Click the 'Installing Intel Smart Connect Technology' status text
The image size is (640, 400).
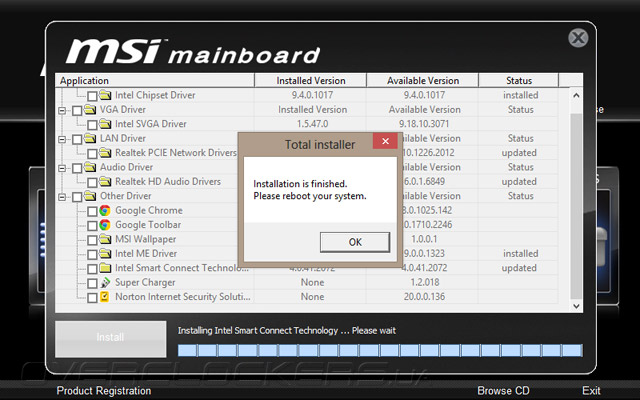[287, 331]
